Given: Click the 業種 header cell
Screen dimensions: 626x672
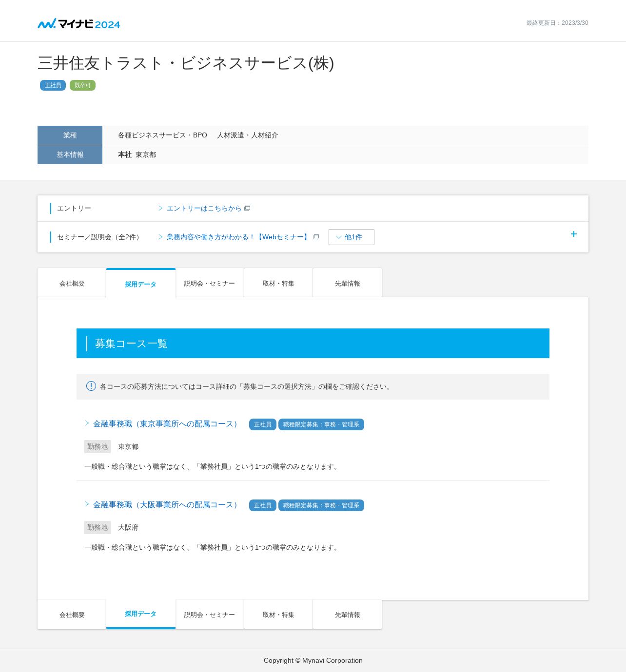Looking at the screenshot, I should click(x=70, y=135).
